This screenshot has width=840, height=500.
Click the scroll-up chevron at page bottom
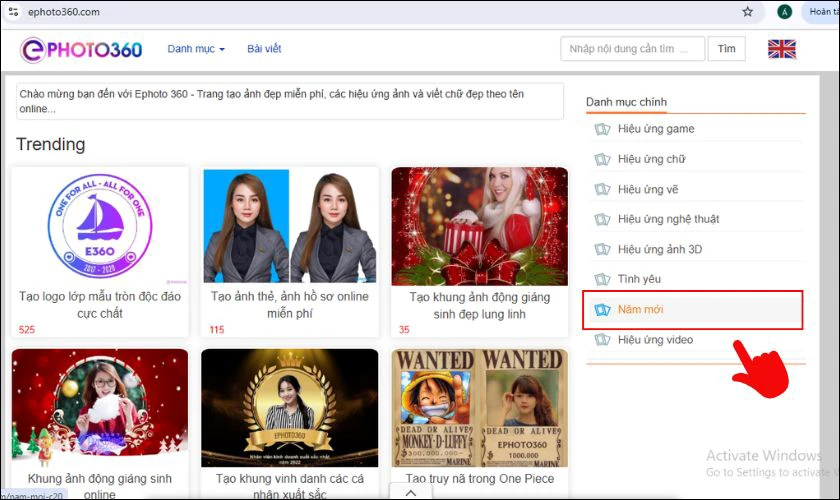(x=410, y=492)
